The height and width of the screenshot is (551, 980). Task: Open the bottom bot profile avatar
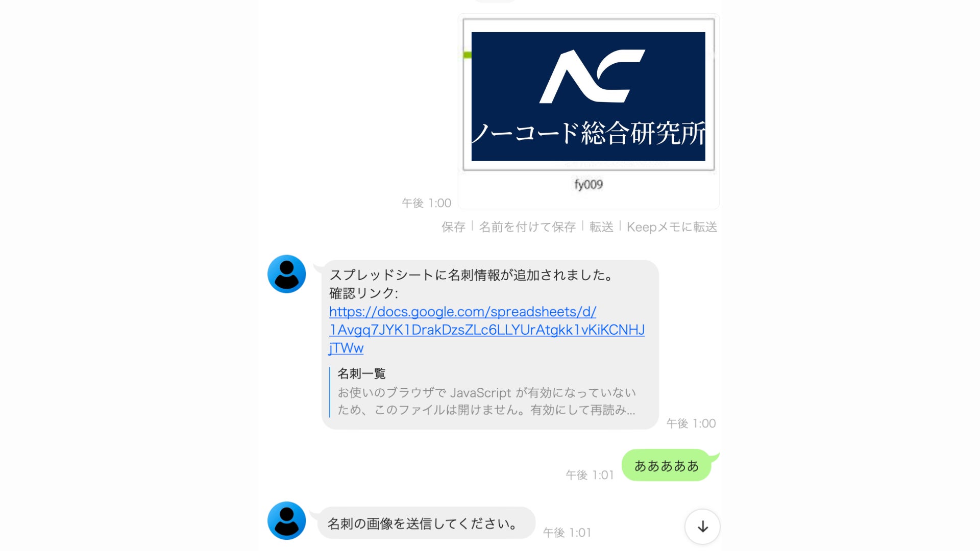click(x=287, y=520)
